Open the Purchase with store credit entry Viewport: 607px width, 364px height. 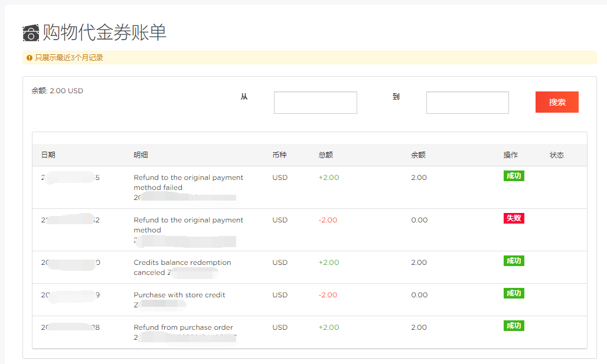pos(180,295)
